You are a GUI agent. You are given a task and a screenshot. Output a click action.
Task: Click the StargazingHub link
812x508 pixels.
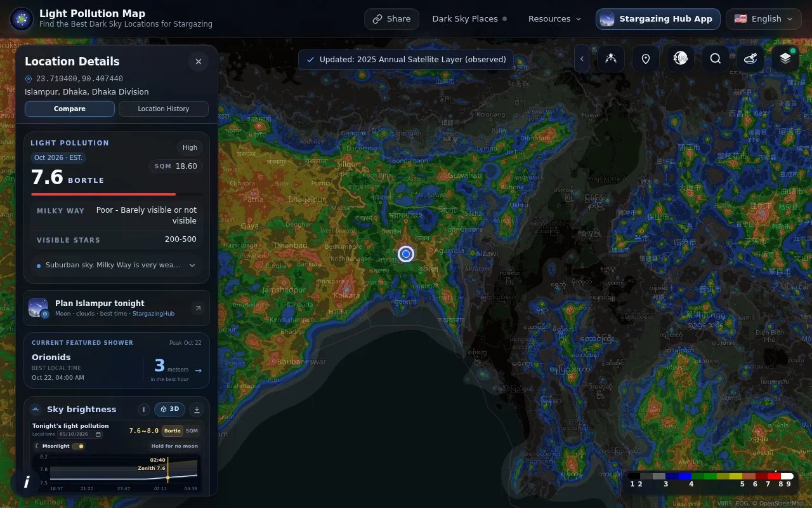click(x=154, y=314)
